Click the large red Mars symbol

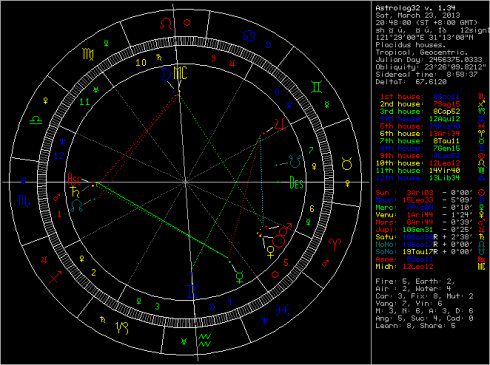pyautogui.click(x=282, y=236)
